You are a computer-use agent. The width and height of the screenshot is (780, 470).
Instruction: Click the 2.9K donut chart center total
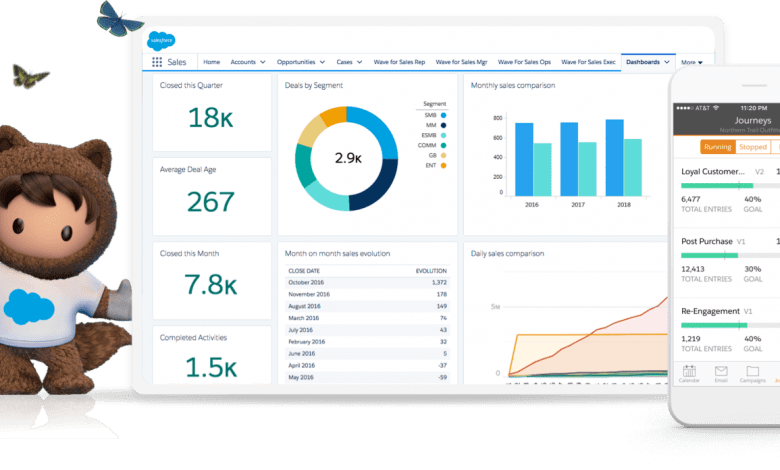click(348, 158)
